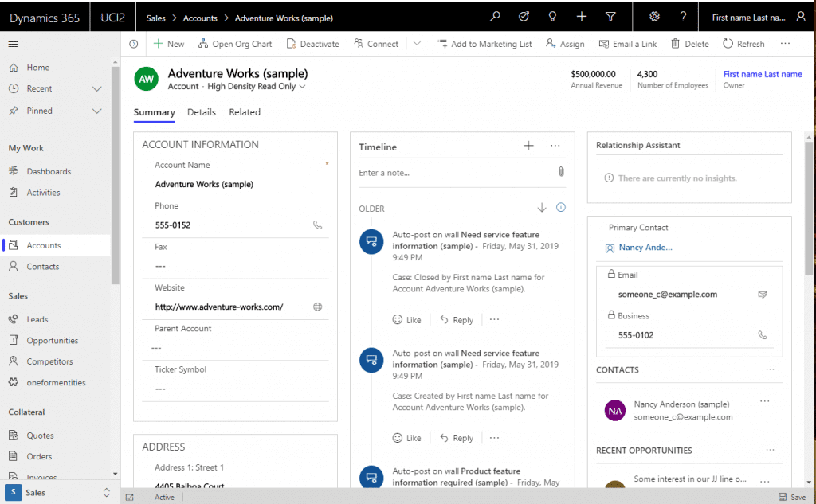The height and width of the screenshot is (504, 816).
Task: Click the search magnifier icon in top bar
Action: [495, 17]
